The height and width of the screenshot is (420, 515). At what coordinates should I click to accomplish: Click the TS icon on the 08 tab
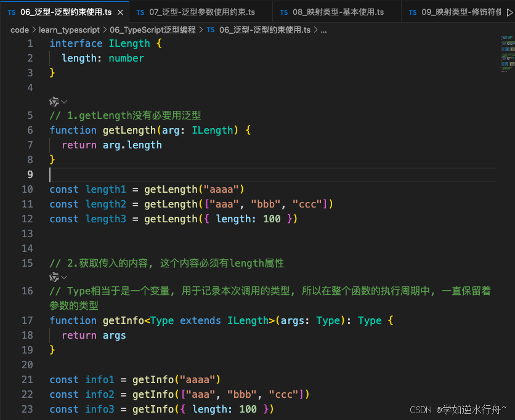(x=284, y=12)
